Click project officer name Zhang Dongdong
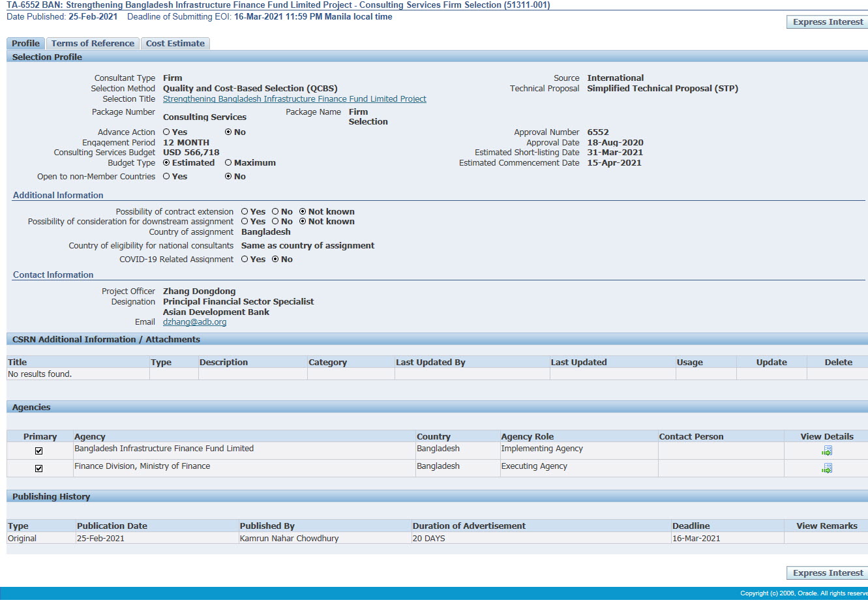The image size is (868, 611). coord(200,291)
